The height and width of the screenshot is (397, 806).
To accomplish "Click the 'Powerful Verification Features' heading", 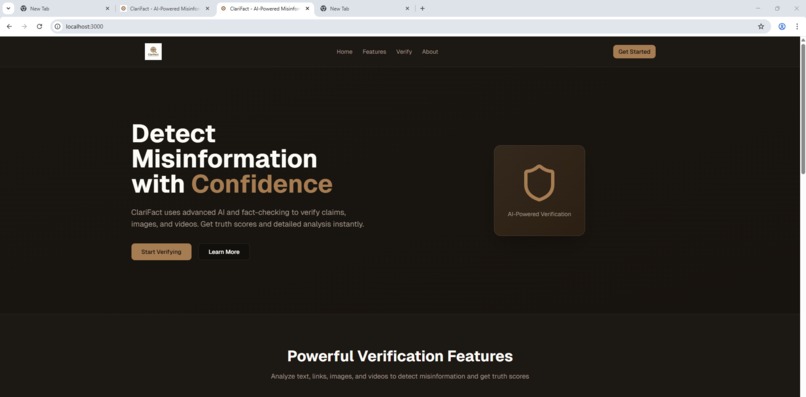I will click(400, 356).
